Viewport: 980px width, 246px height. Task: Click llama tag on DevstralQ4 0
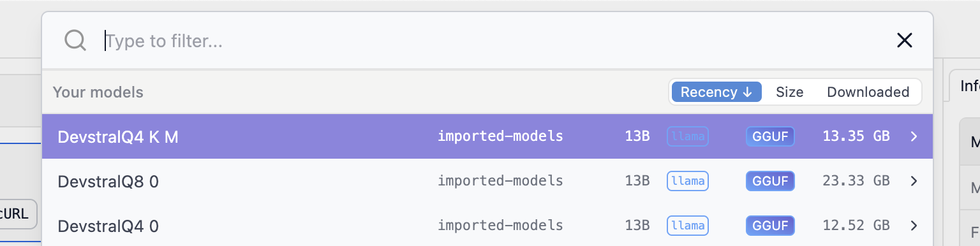coord(688,226)
